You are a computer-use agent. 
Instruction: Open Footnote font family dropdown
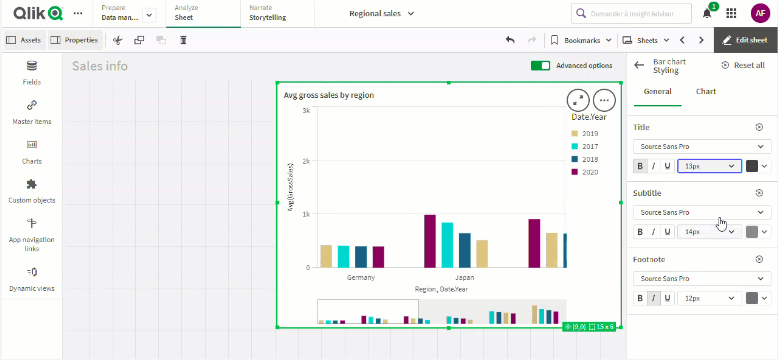coord(702,279)
